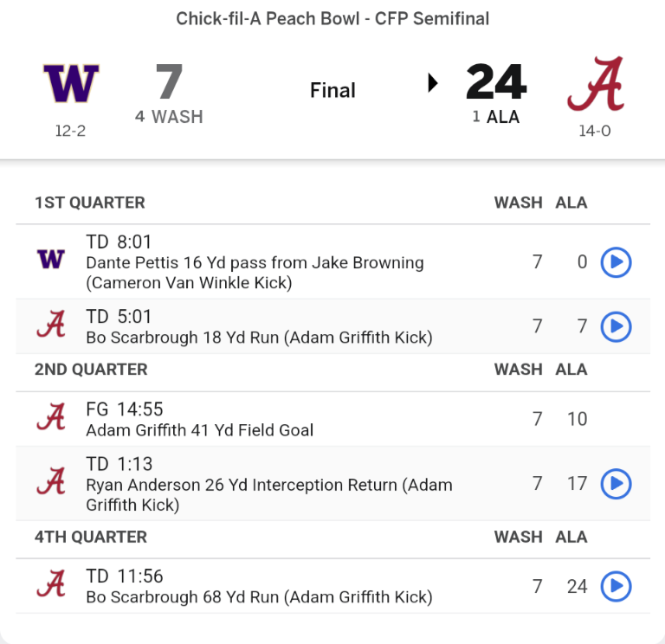
Task: Play Bo Scarbrough 18 Yd Run video
Action: 616,326
